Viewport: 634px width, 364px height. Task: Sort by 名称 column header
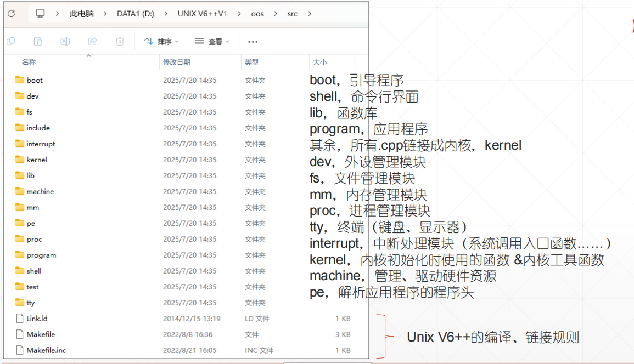coord(29,62)
